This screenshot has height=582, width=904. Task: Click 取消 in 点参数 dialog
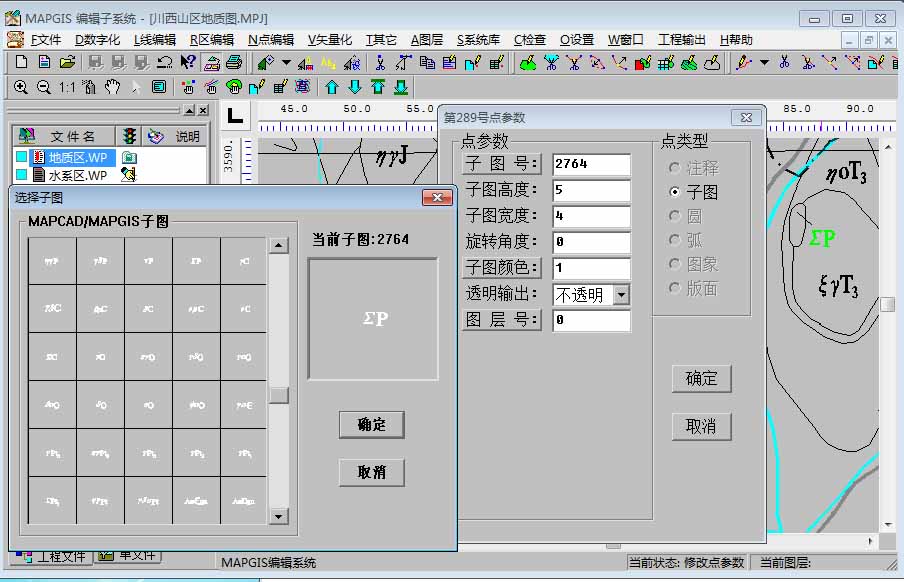(701, 427)
